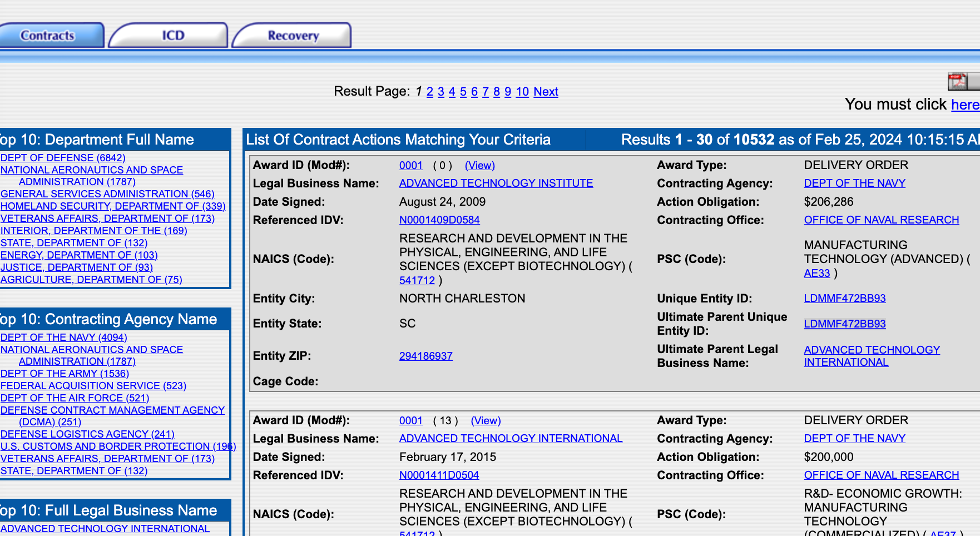Select the NORTH CHARLESTON entity city text

click(x=462, y=299)
